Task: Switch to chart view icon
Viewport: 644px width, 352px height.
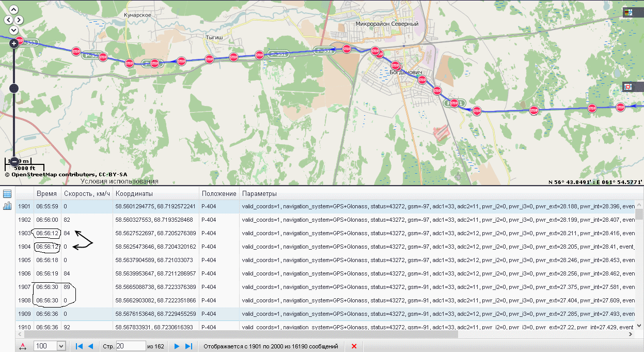Action: [x=7, y=206]
